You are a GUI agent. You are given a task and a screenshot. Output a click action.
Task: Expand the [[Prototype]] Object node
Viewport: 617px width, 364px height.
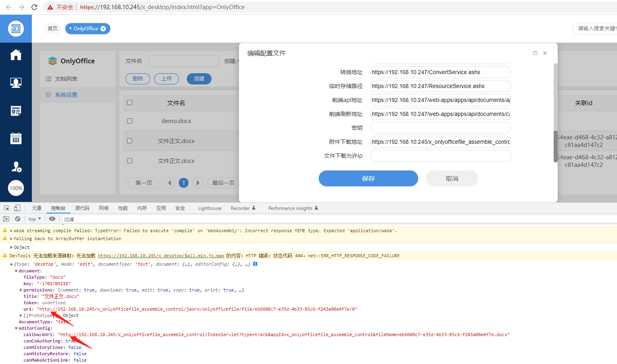coord(21,315)
